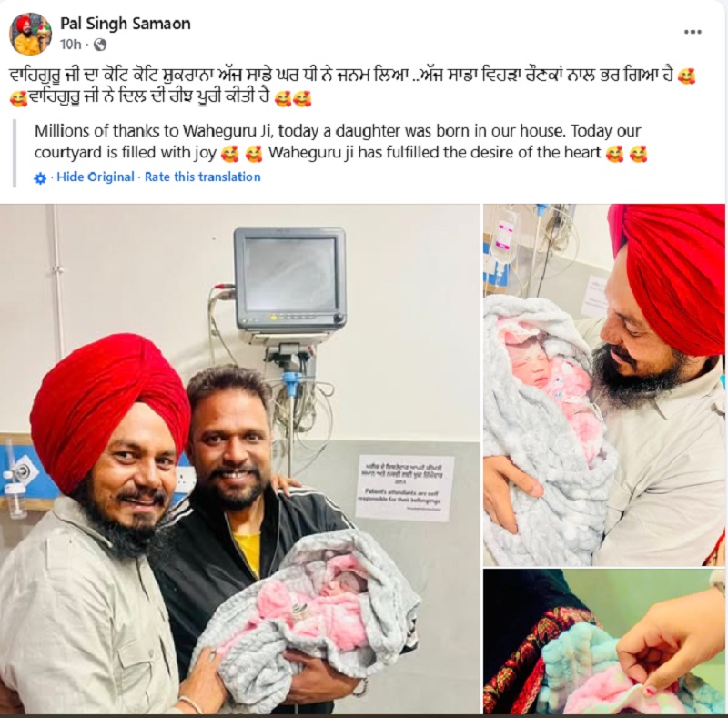Click the medical monitor screen in the photo
728x718 pixels.
pos(290,274)
